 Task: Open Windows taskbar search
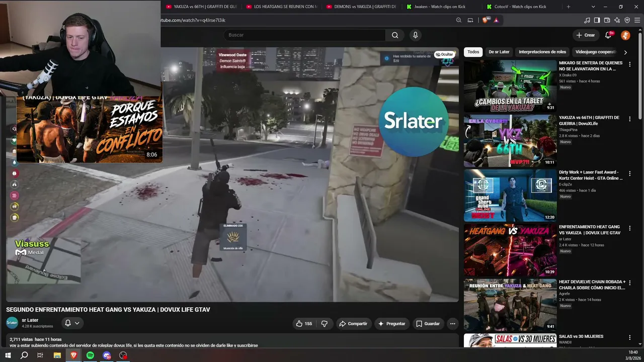tap(24, 355)
